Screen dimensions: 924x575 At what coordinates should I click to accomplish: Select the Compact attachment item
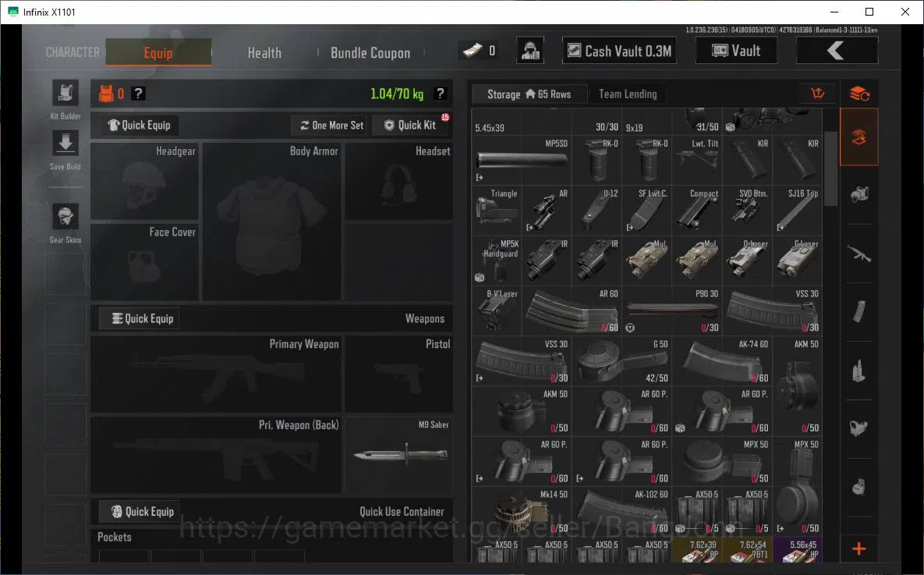(697, 210)
